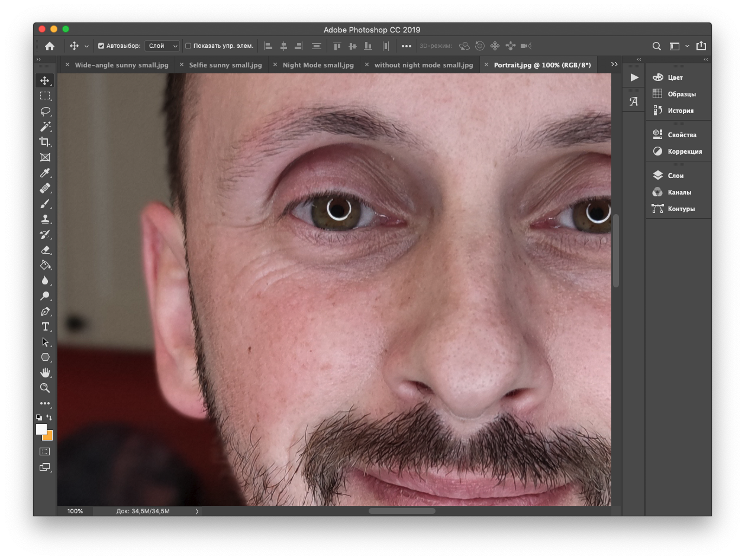745x560 pixels.
Task: Toggle the Автовыбор checkbox
Action: pyautogui.click(x=101, y=46)
